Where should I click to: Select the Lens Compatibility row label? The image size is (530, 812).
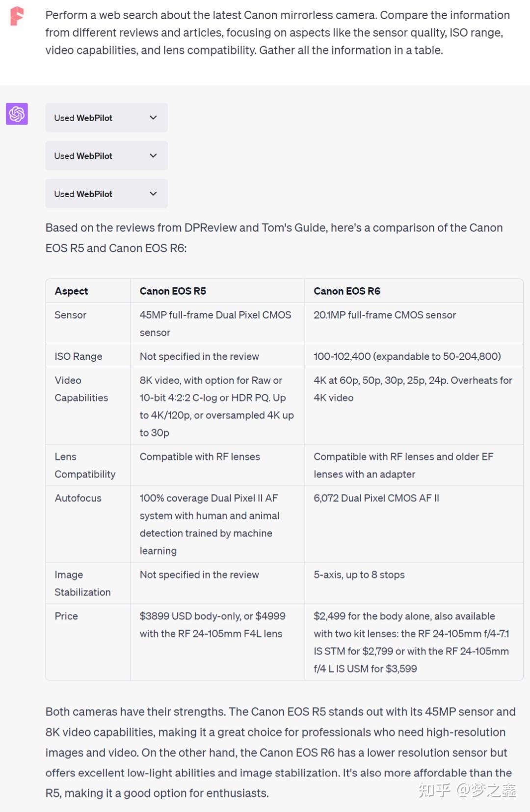tap(84, 465)
